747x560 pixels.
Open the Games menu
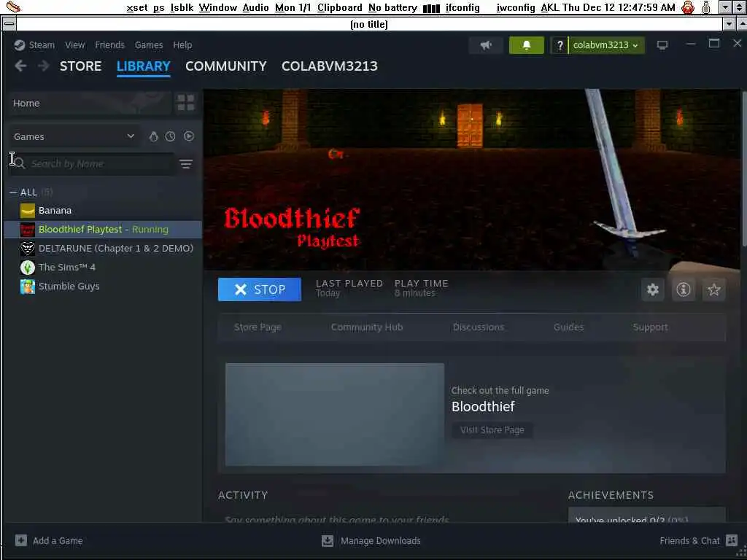pyautogui.click(x=149, y=45)
